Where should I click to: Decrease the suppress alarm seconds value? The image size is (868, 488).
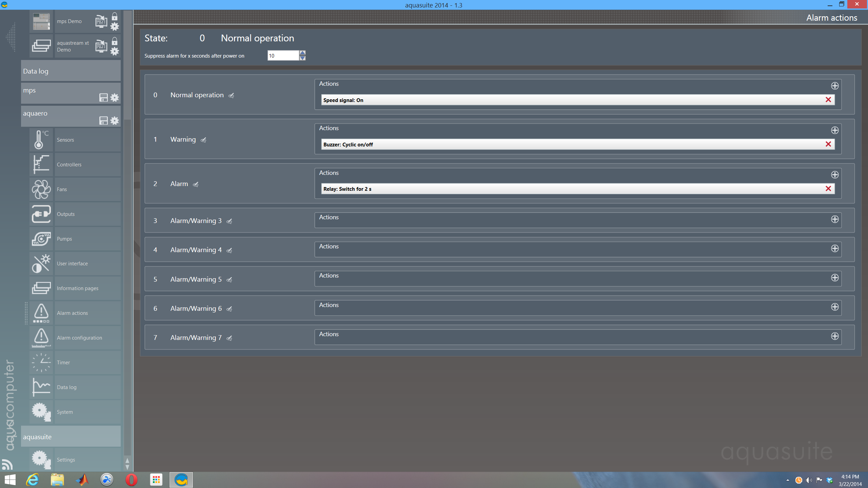(x=302, y=58)
